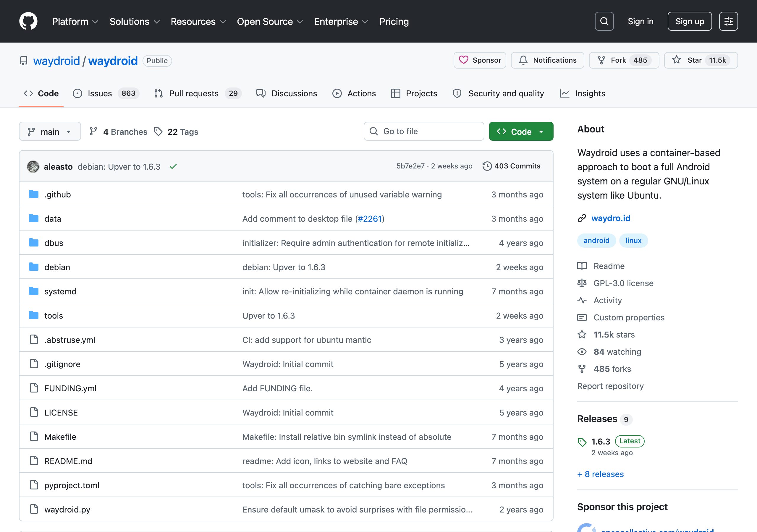757x532 pixels.
Task: Click the GitHub logo icon
Action: point(28,21)
